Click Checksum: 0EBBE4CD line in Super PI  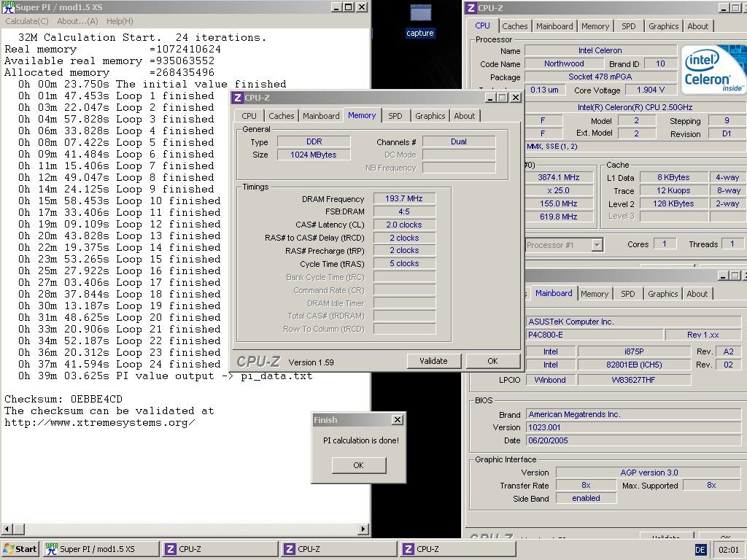tap(63, 399)
